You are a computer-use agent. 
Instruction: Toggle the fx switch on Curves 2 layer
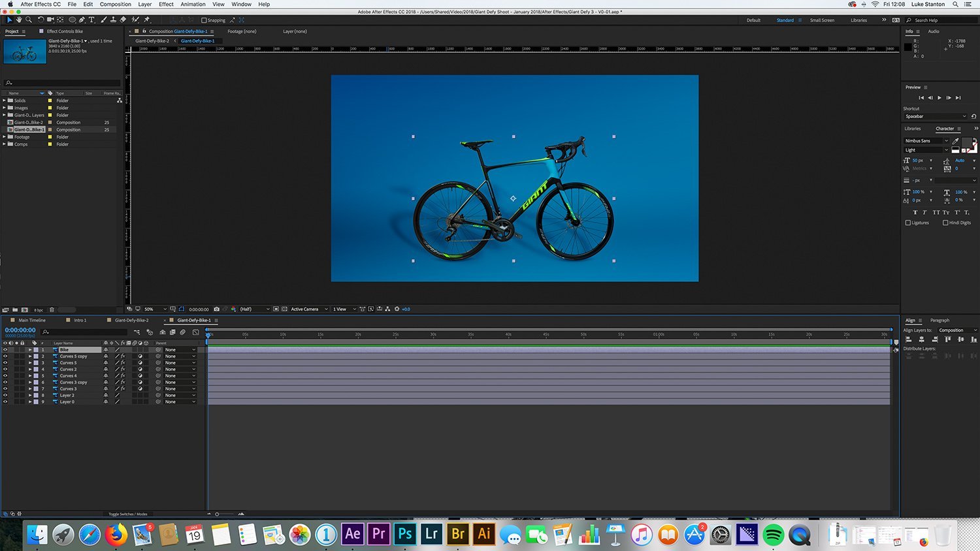coord(122,369)
